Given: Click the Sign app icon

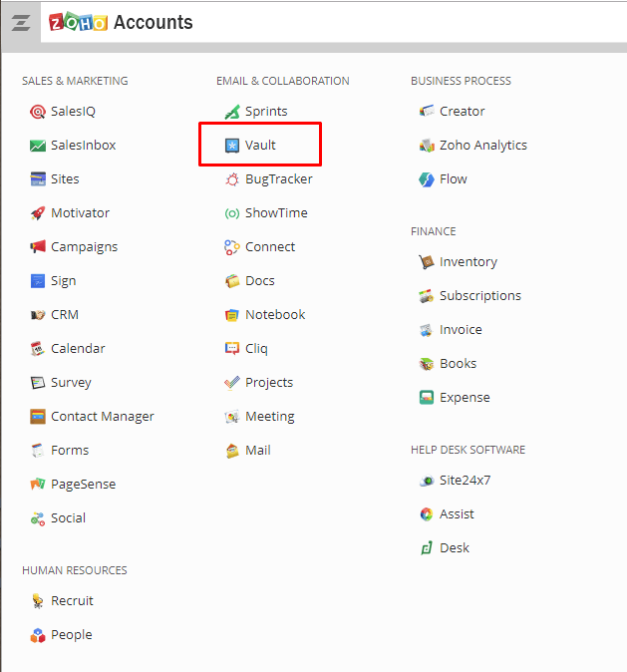Looking at the screenshot, I should click(x=38, y=281).
